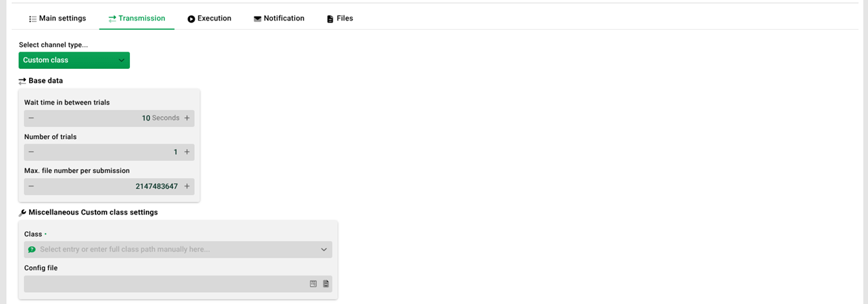
Task: Expand the Class selection dropdown arrow
Action: (x=324, y=250)
